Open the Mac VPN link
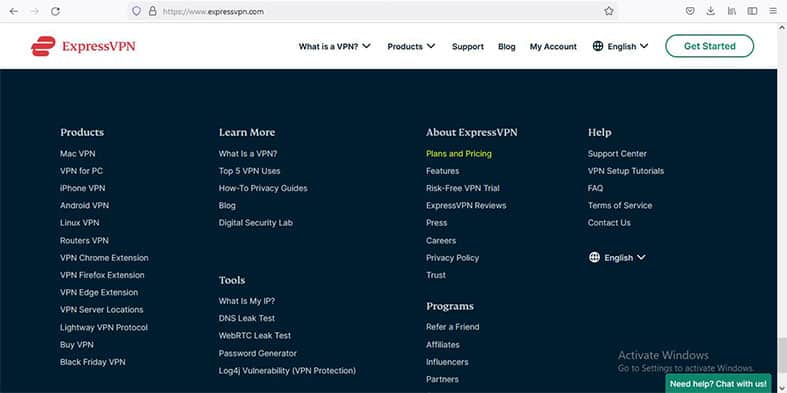 coord(77,154)
